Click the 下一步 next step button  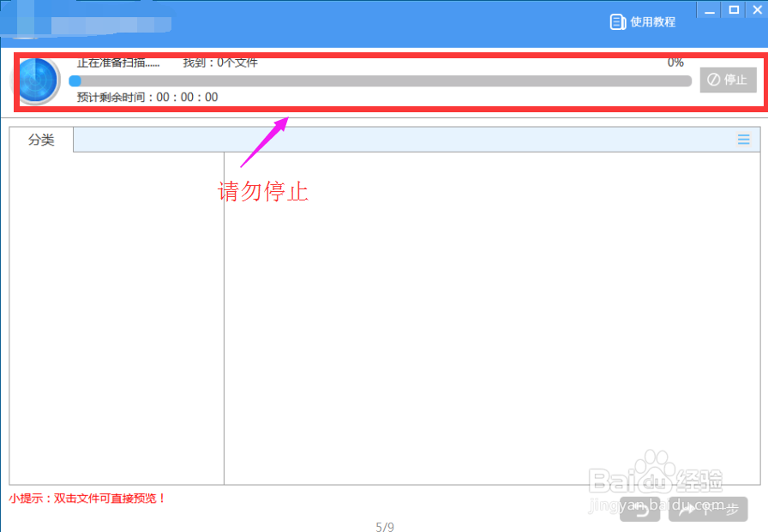point(708,509)
